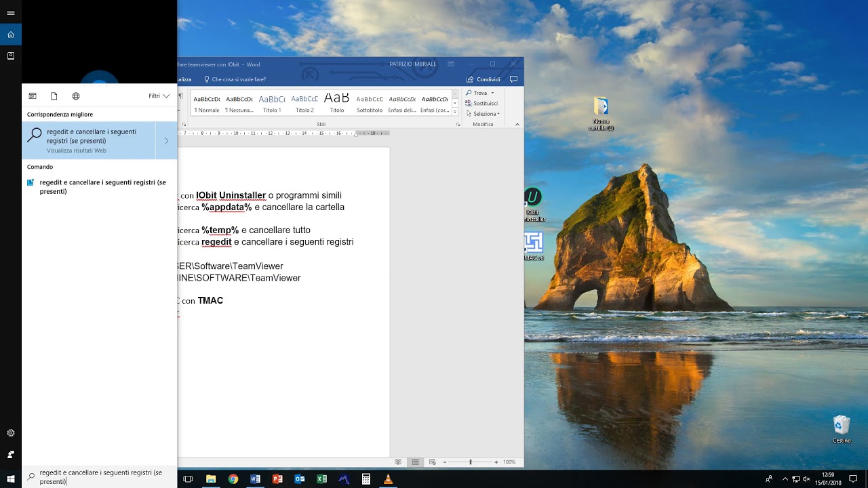Click Trova in the Modifica group

click(477, 93)
